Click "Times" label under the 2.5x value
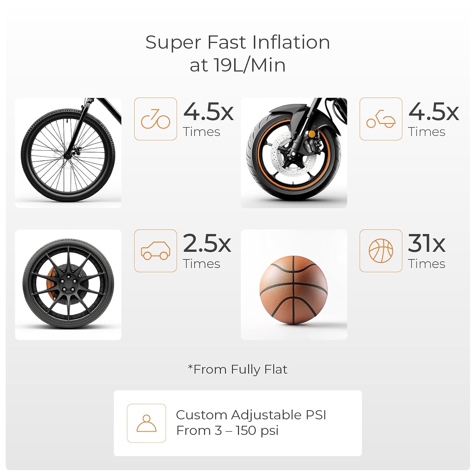 [202, 264]
